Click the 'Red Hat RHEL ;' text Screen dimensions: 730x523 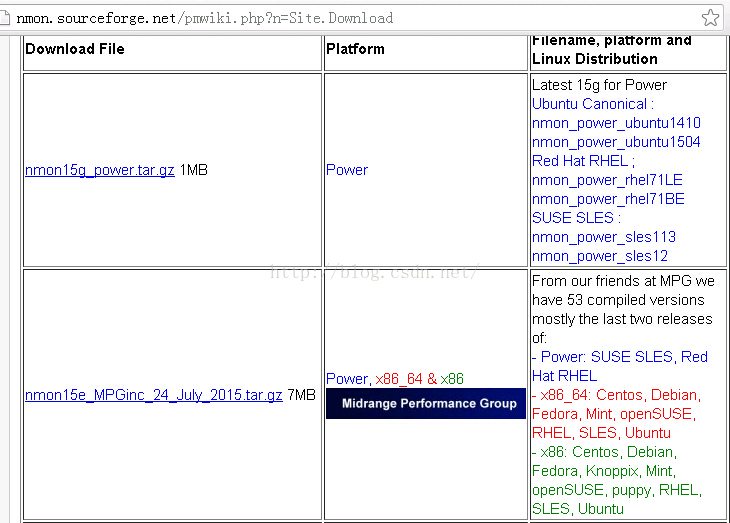pos(583,161)
